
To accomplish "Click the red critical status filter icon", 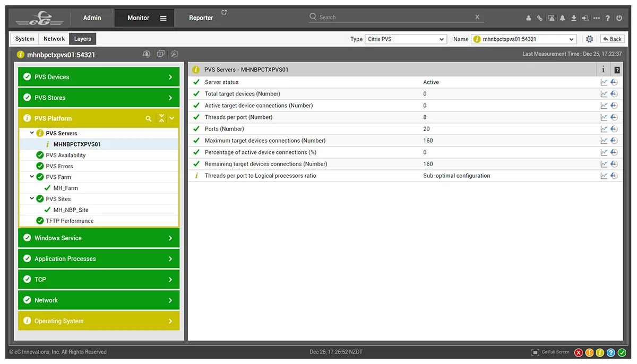I will coord(579,352).
